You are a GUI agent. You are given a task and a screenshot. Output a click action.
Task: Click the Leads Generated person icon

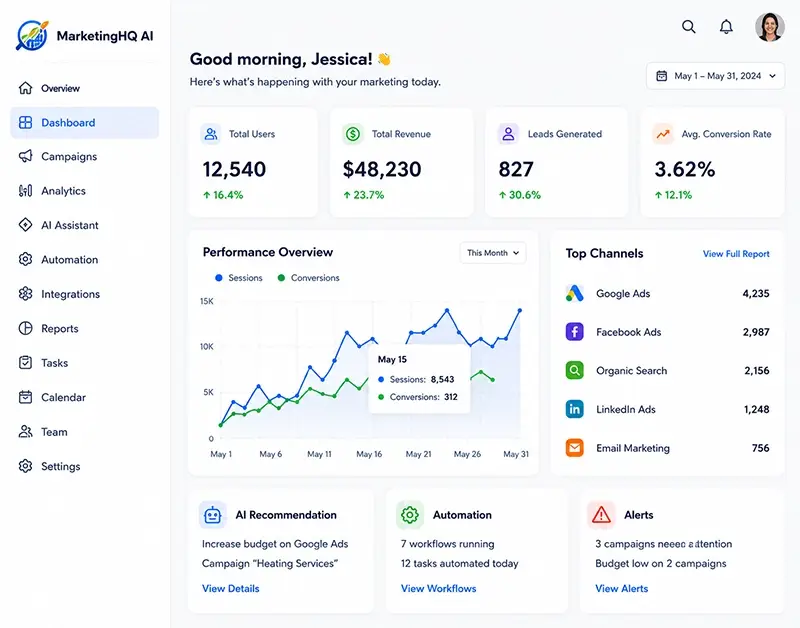508,134
